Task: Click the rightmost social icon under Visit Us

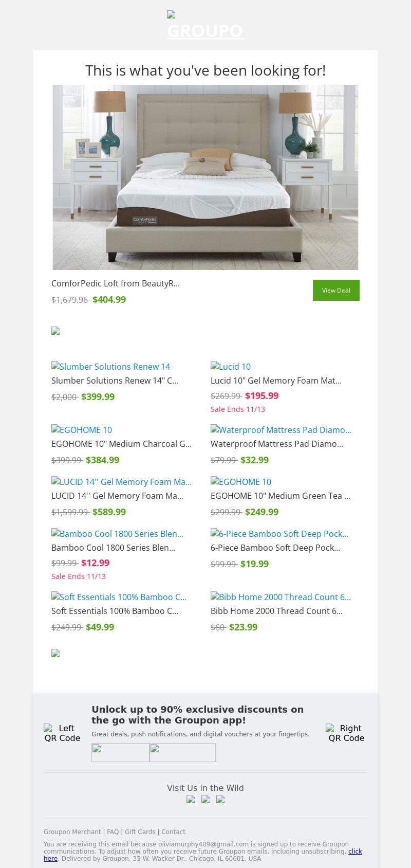Action: [x=220, y=799]
